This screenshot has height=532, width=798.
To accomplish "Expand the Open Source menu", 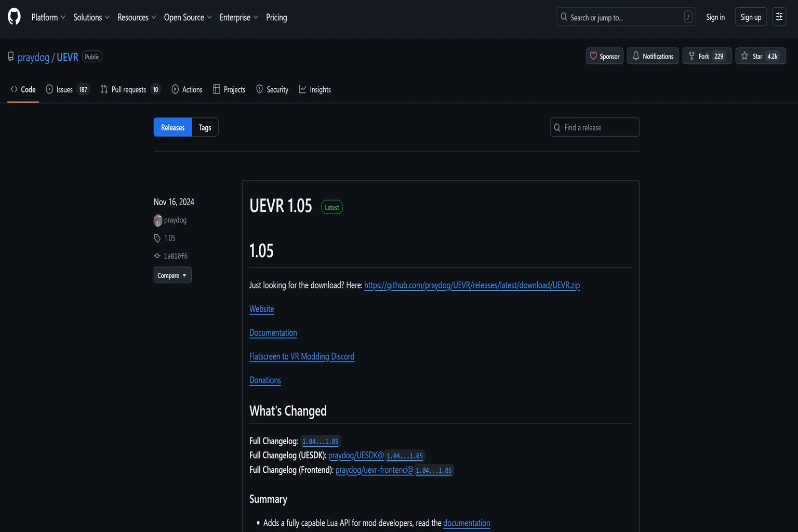I will tap(188, 17).
